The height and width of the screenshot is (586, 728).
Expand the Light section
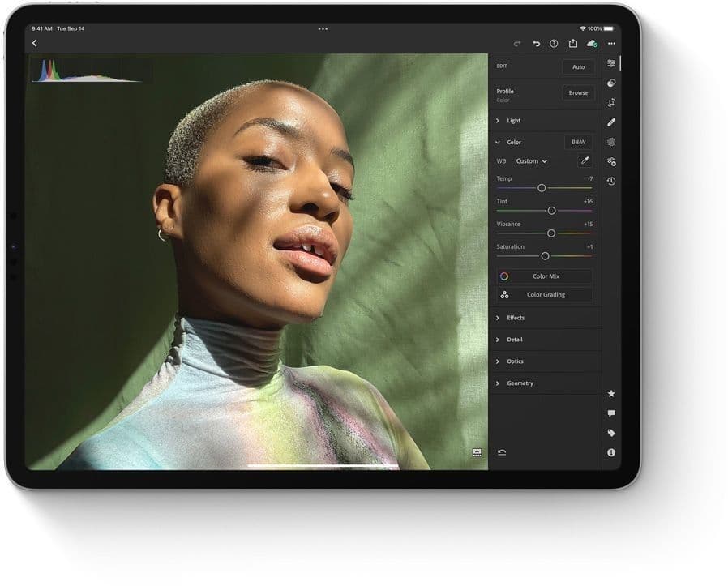pos(513,121)
